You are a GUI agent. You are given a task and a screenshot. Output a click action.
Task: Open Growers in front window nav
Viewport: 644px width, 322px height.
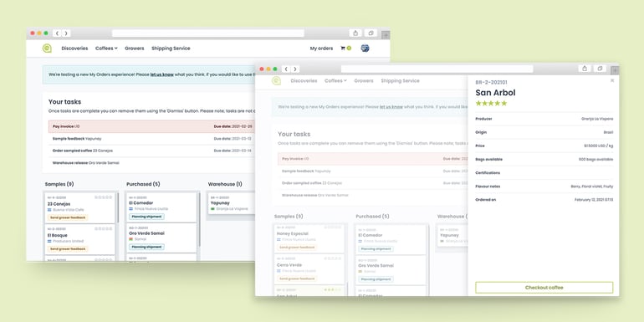[364, 81]
